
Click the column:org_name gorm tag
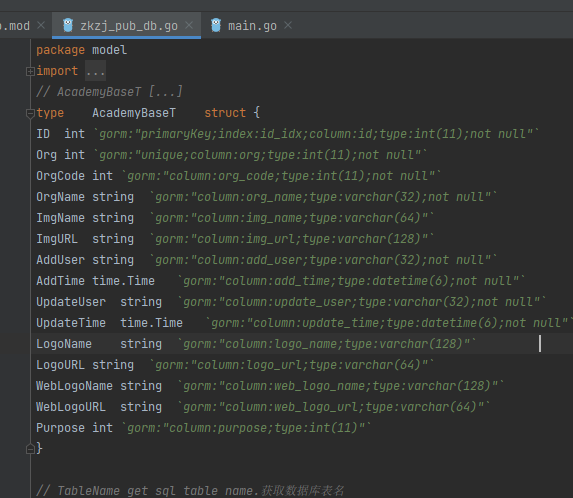(x=323, y=197)
